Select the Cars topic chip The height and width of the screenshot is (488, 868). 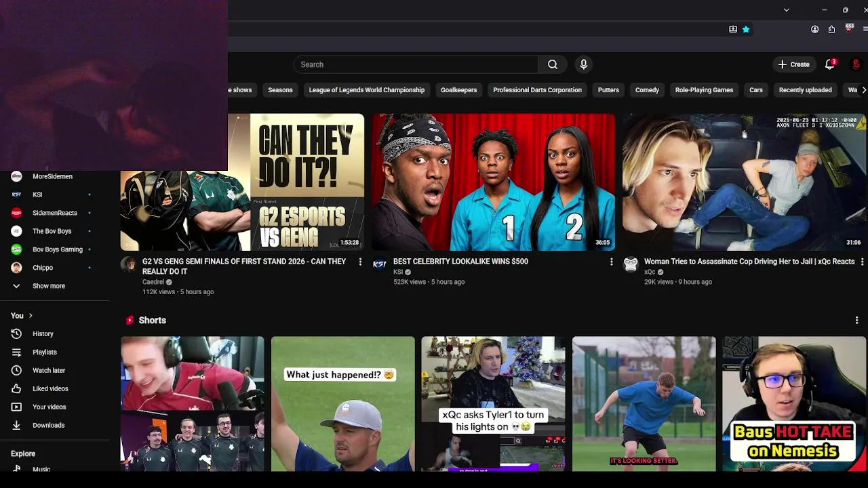(x=756, y=90)
